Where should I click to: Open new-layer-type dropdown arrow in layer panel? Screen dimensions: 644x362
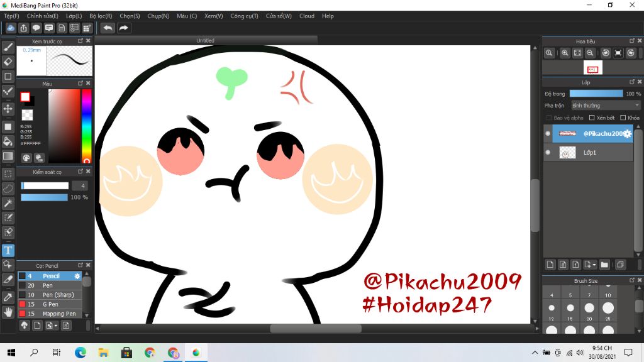point(590,265)
